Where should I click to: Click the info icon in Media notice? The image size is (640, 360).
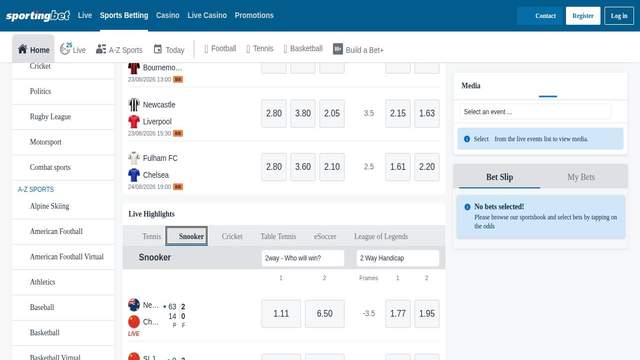coord(467,139)
